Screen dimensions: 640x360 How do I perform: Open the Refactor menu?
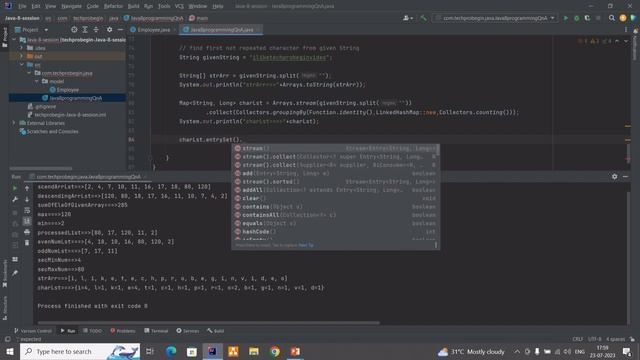(x=113, y=6)
